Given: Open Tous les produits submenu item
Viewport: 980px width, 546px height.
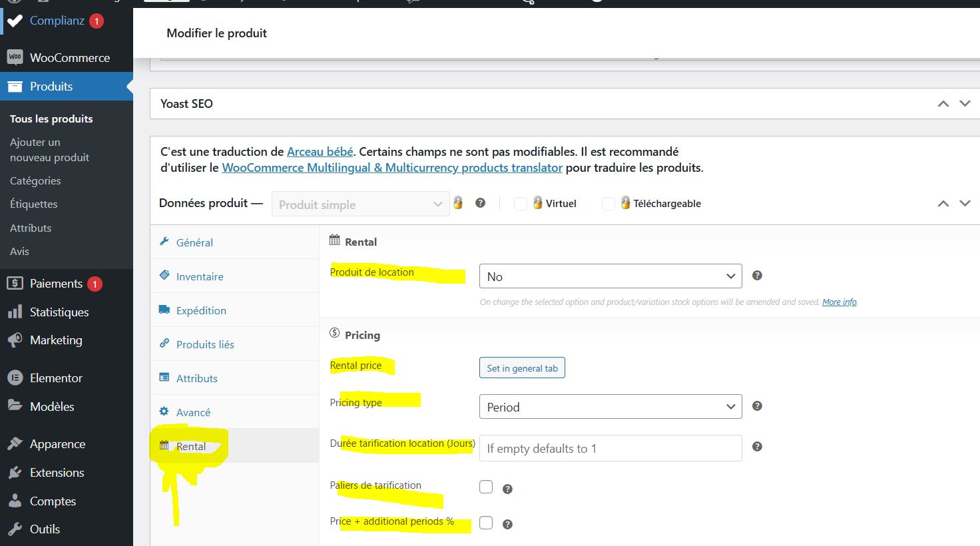Looking at the screenshot, I should tap(51, 119).
